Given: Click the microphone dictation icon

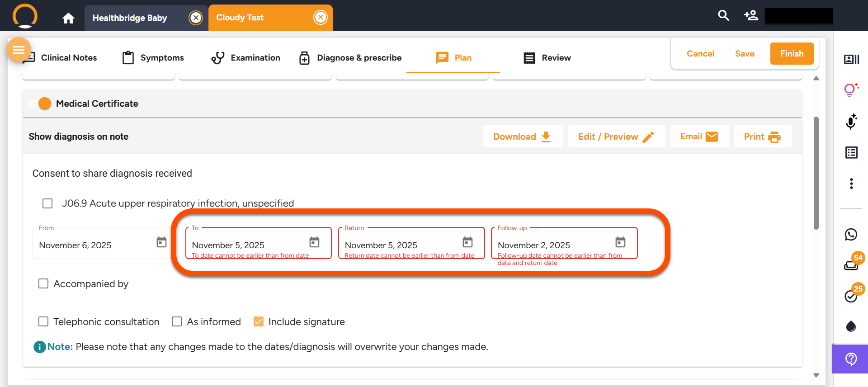Looking at the screenshot, I should pos(851,122).
